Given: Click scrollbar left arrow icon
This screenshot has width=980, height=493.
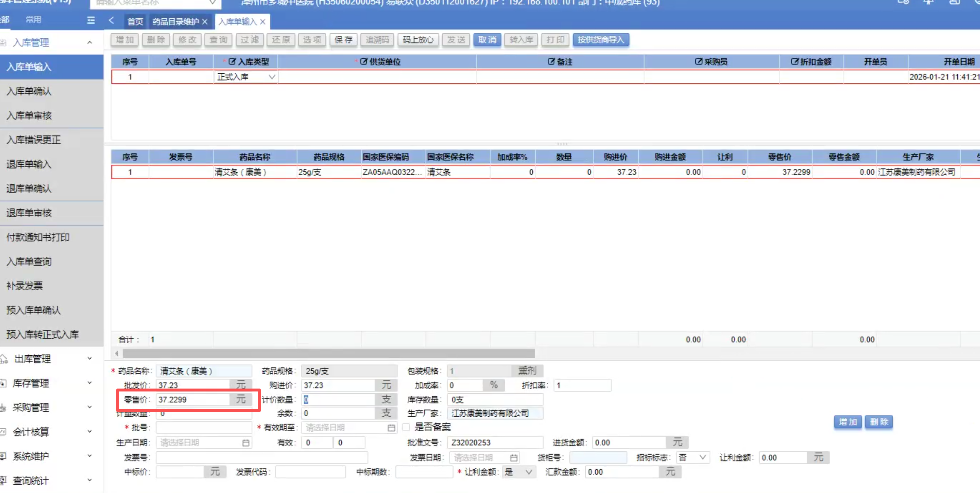Looking at the screenshot, I should click(117, 353).
